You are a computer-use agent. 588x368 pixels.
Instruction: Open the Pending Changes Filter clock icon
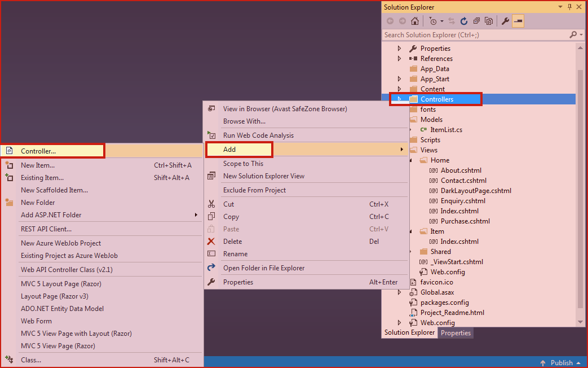click(433, 21)
